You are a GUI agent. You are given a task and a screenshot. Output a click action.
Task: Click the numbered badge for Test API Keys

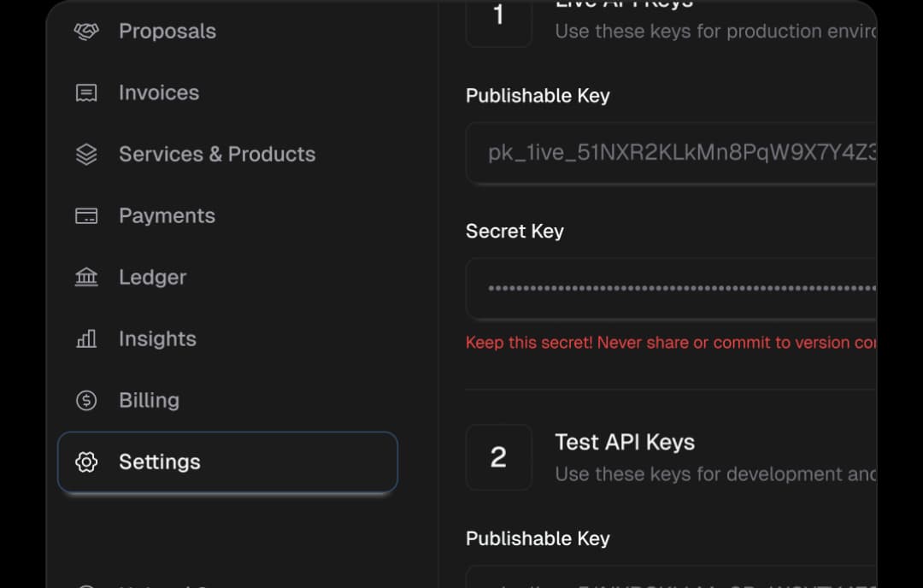(x=498, y=457)
